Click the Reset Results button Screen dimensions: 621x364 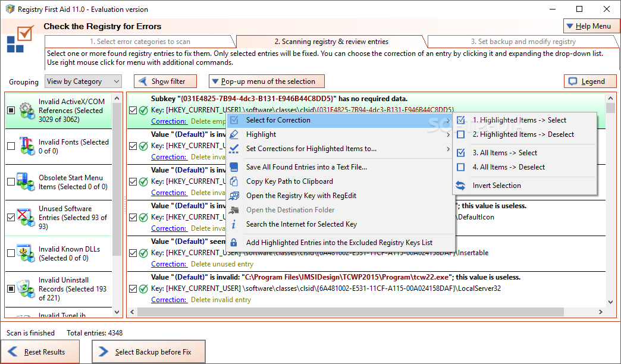click(x=40, y=352)
